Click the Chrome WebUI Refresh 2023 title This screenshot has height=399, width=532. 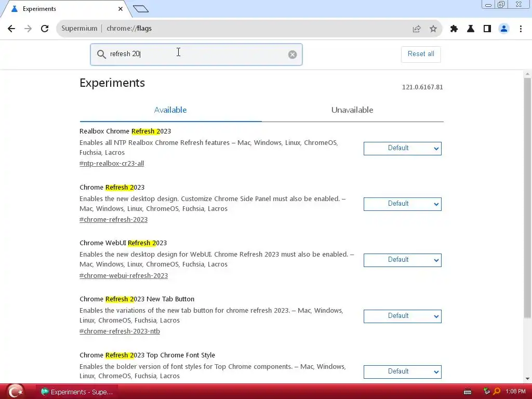click(123, 243)
